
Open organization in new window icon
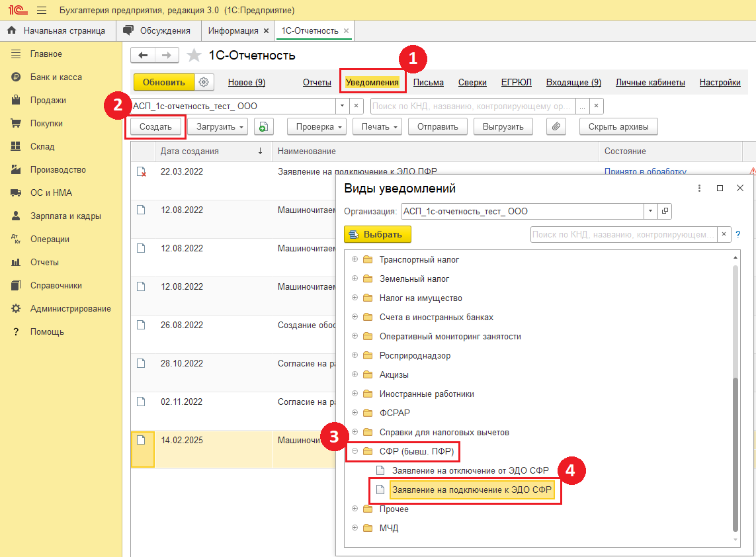coord(665,211)
